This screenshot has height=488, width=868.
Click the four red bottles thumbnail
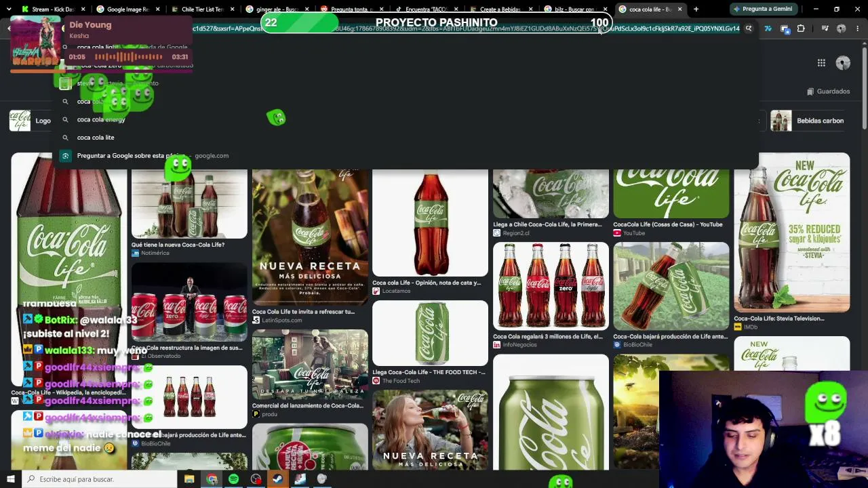tap(551, 286)
